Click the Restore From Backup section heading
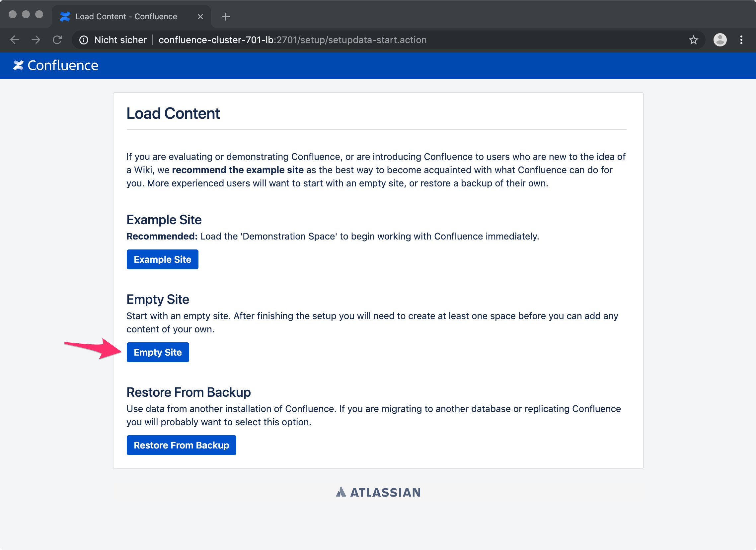Viewport: 756px width, 550px height. (x=189, y=392)
